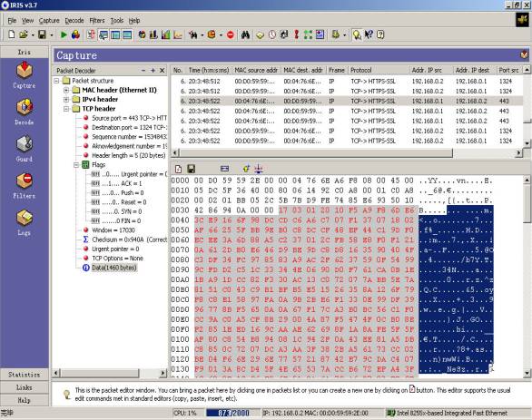Screen dimensions: 532x420
Task: Collapse the Flags node
Action: (76, 165)
